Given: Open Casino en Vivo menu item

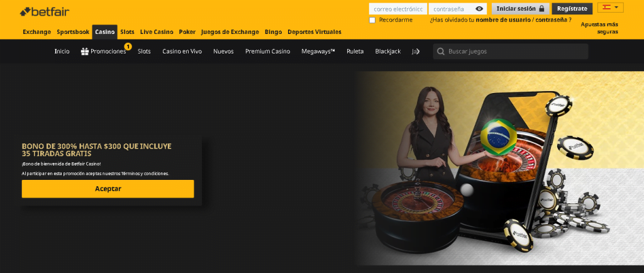Looking at the screenshot, I should point(182,52).
